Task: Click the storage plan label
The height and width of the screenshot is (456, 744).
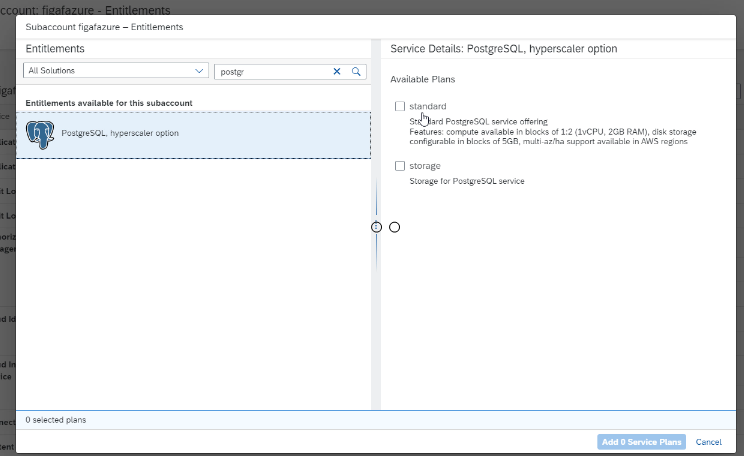Action: [425, 166]
